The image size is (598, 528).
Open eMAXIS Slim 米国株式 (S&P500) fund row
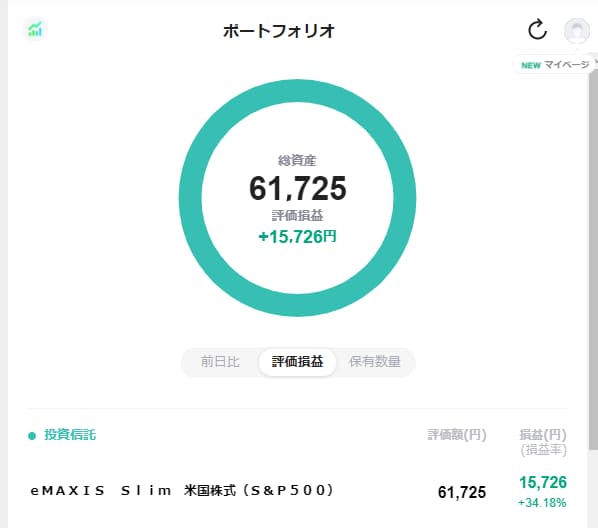[x=298, y=491]
